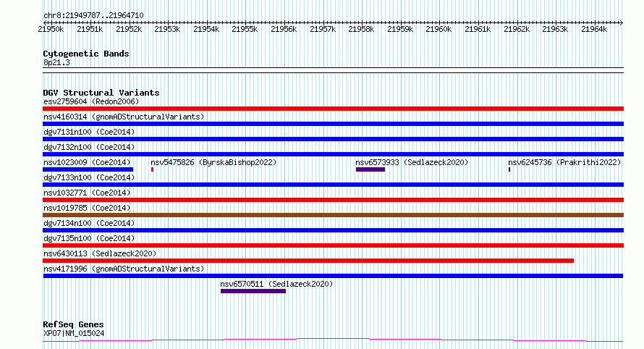Select the purple nsv6570511 variant bar

point(253,291)
